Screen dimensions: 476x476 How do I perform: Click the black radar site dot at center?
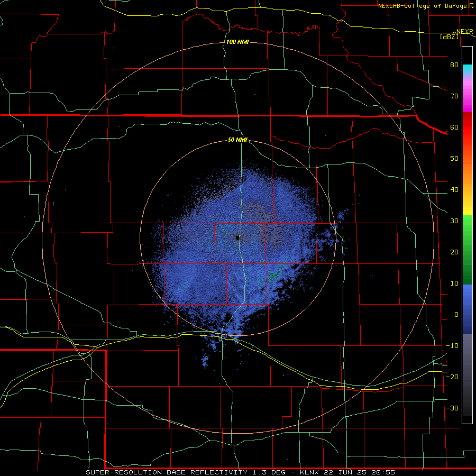237,237
